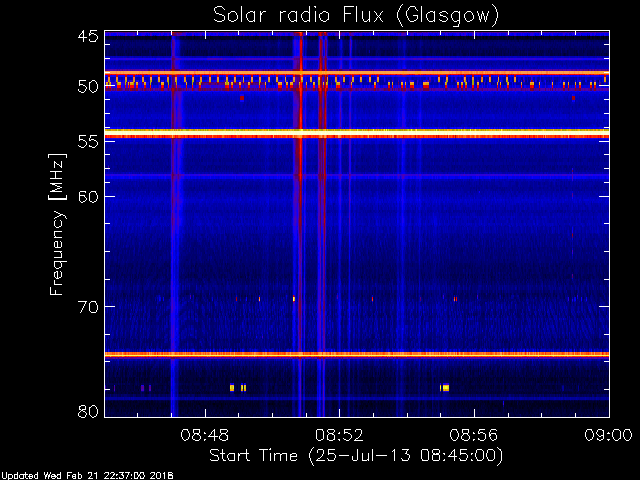The width and height of the screenshot is (640, 480).
Task: Click the 60 MHz tick label
Action: (88, 196)
